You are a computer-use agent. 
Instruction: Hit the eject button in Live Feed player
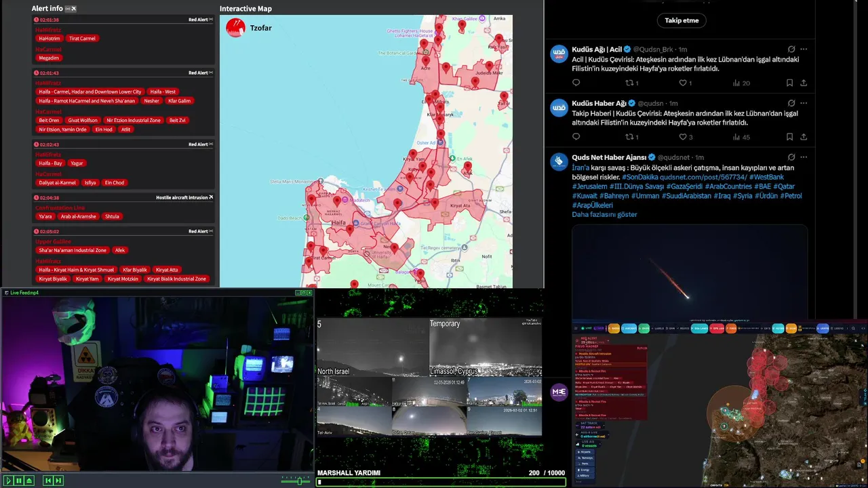[29, 481]
